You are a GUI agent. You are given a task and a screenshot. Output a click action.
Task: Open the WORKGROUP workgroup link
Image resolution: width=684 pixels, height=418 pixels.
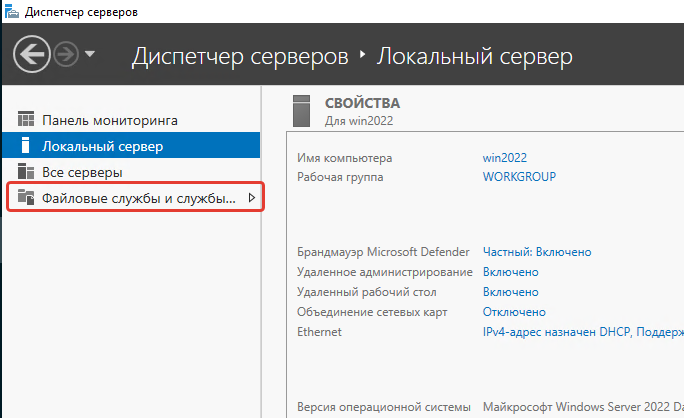coord(519,177)
